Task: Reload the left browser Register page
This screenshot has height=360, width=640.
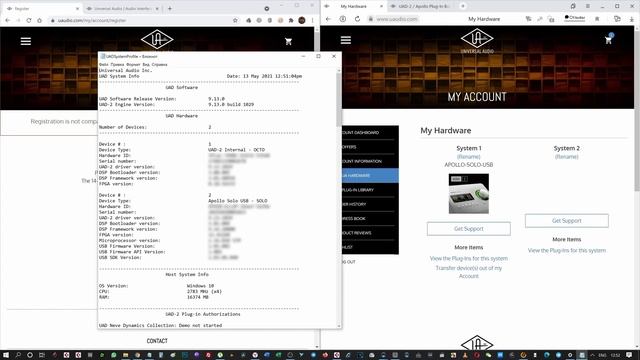Action: [29, 20]
